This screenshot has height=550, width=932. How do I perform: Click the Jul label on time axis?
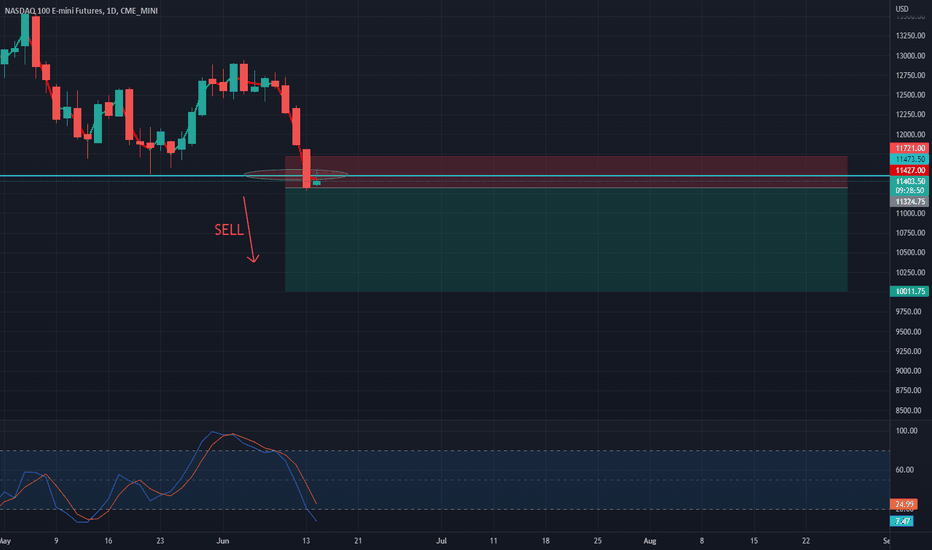[441, 540]
